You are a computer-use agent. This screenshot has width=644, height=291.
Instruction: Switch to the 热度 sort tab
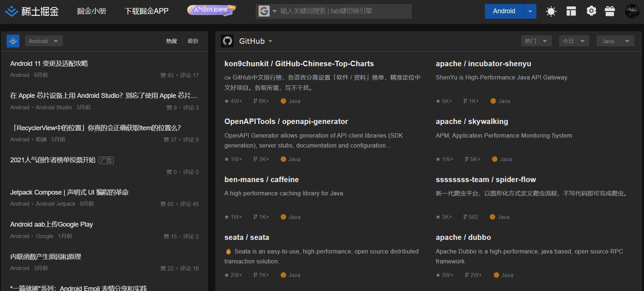pyautogui.click(x=172, y=41)
